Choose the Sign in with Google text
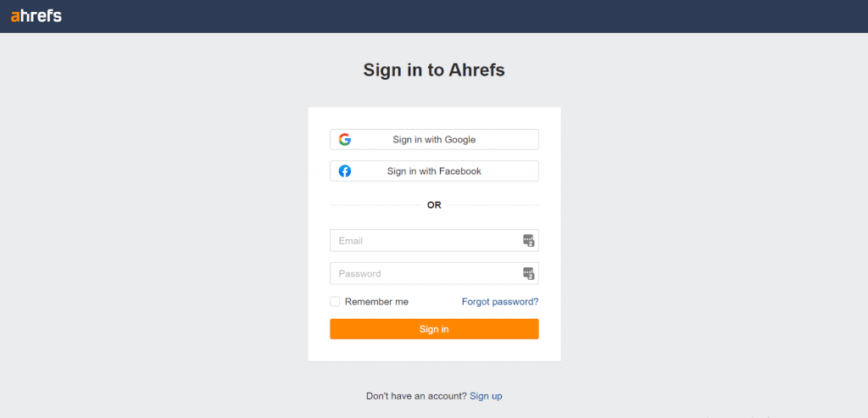 (x=434, y=140)
